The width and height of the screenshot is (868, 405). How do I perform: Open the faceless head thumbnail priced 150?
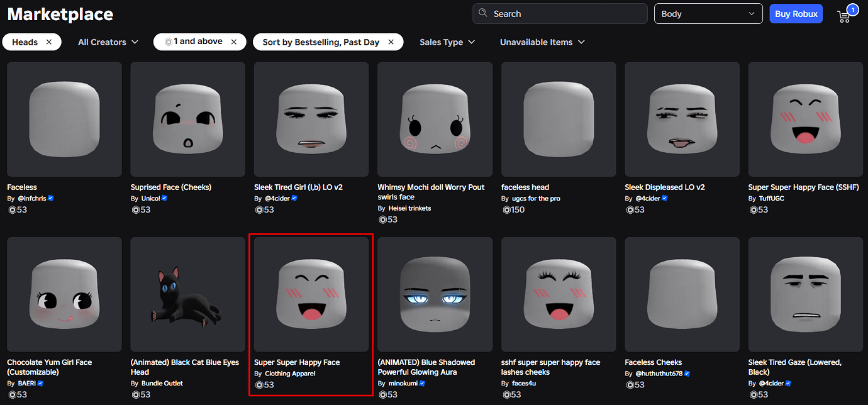click(559, 119)
